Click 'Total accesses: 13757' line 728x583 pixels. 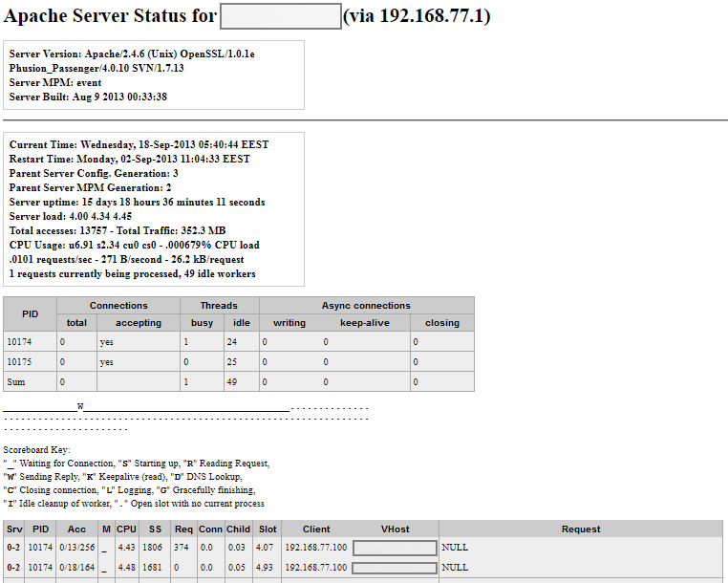[118, 231]
